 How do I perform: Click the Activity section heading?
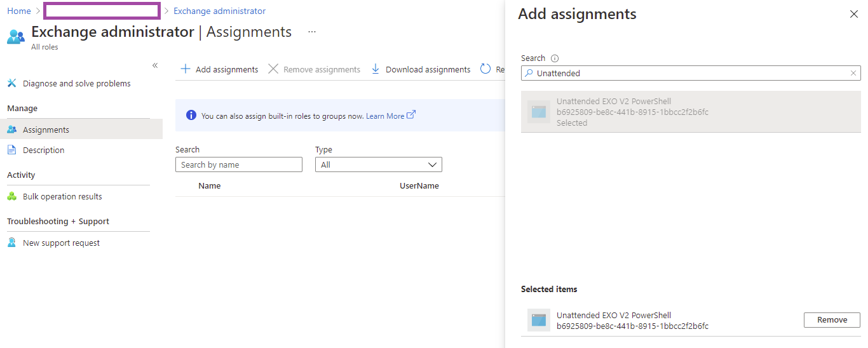21,175
